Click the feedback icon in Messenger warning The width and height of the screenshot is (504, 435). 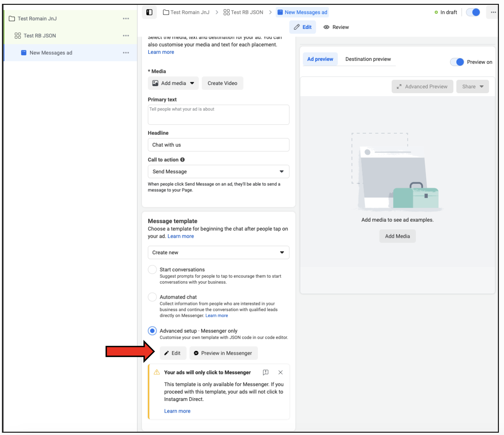point(266,372)
